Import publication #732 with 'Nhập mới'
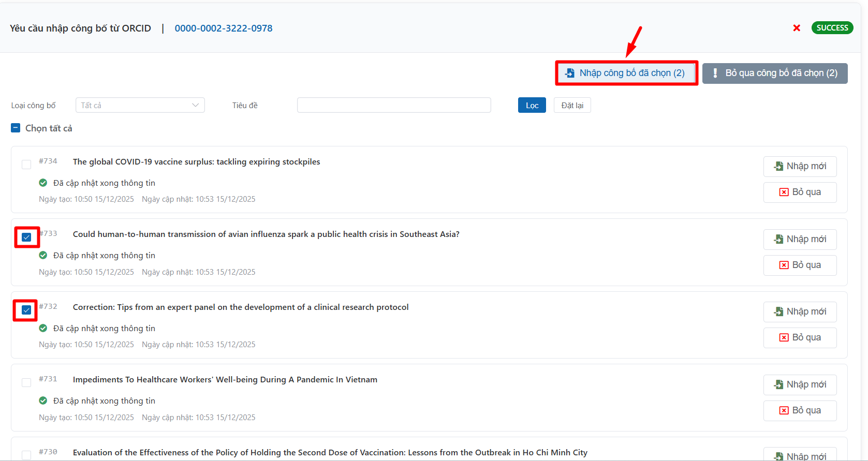Screen dimensions: 868x461 click(800, 311)
